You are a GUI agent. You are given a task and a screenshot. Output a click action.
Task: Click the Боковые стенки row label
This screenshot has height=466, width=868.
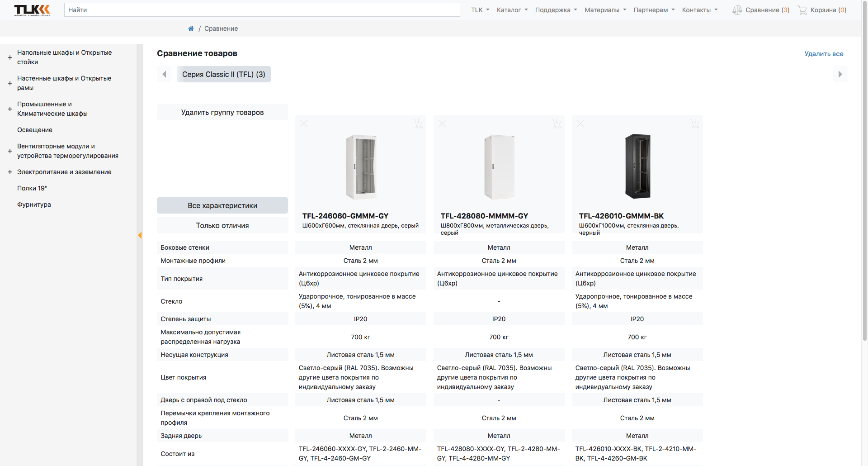click(185, 247)
